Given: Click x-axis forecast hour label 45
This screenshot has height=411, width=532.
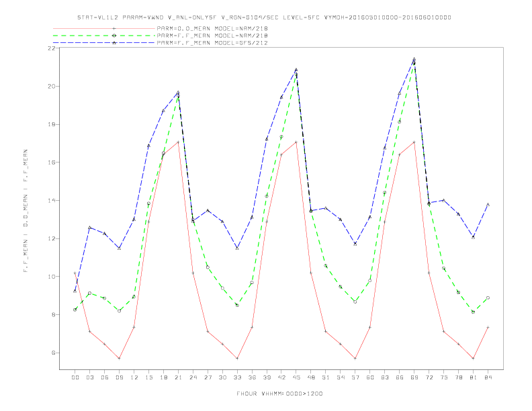Looking at the screenshot, I should tap(296, 377).
